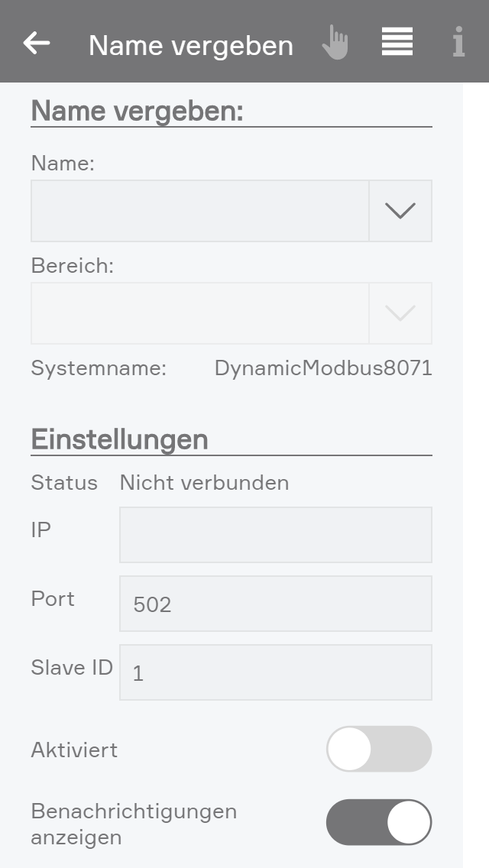Image resolution: width=489 pixels, height=868 pixels.
Task: Expand the Name dropdown chevron
Action: point(400,211)
